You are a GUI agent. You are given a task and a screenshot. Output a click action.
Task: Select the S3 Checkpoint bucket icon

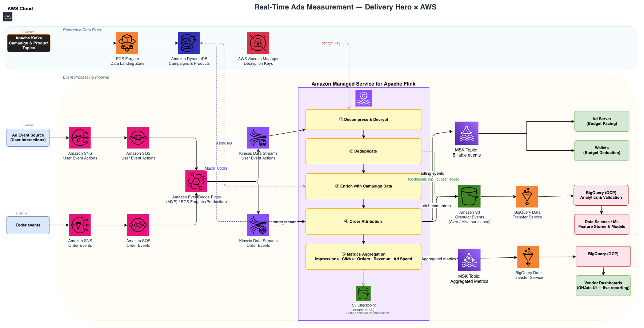[x=363, y=293]
